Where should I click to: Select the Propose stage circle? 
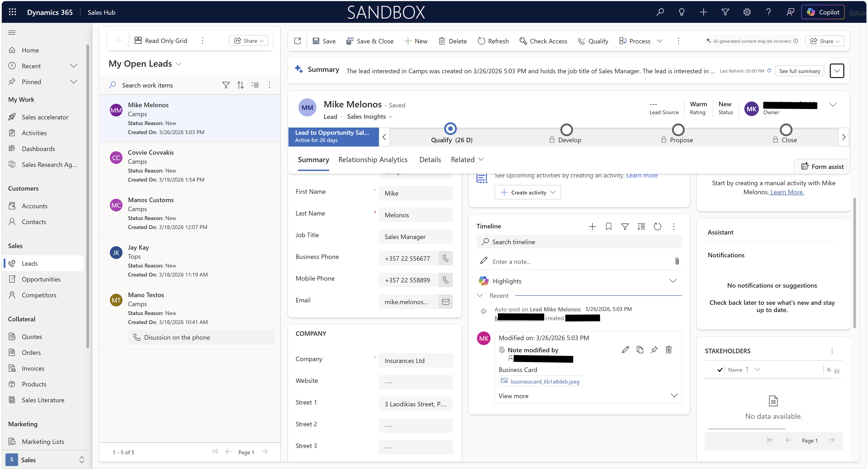pos(678,130)
